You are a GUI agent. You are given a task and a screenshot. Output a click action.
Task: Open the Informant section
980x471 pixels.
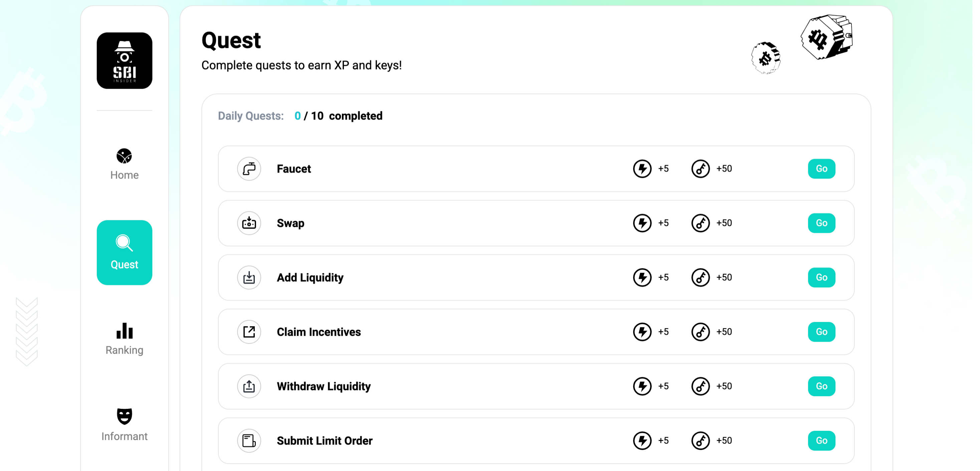click(x=125, y=425)
